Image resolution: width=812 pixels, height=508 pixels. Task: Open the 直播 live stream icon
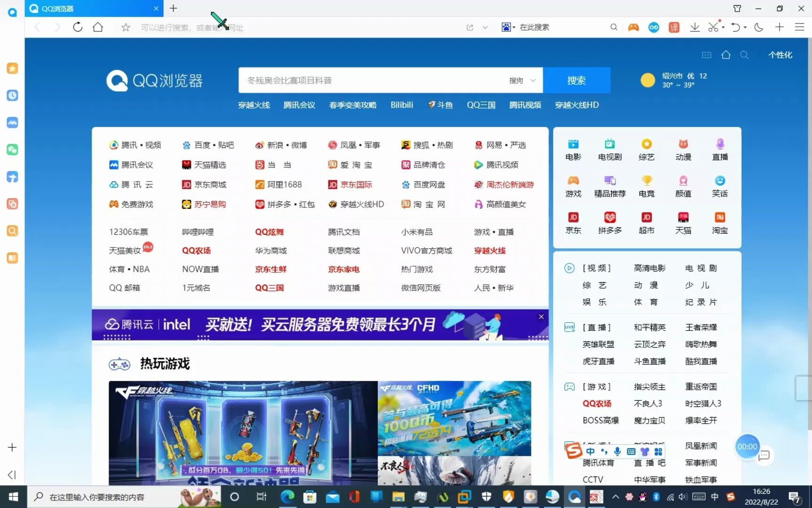click(720, 150)
